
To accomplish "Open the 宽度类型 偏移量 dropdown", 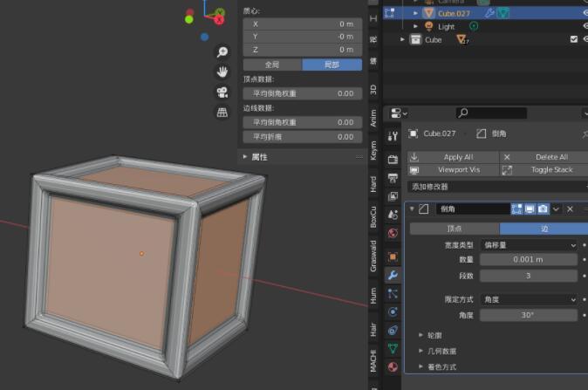I will coord(530,245).
